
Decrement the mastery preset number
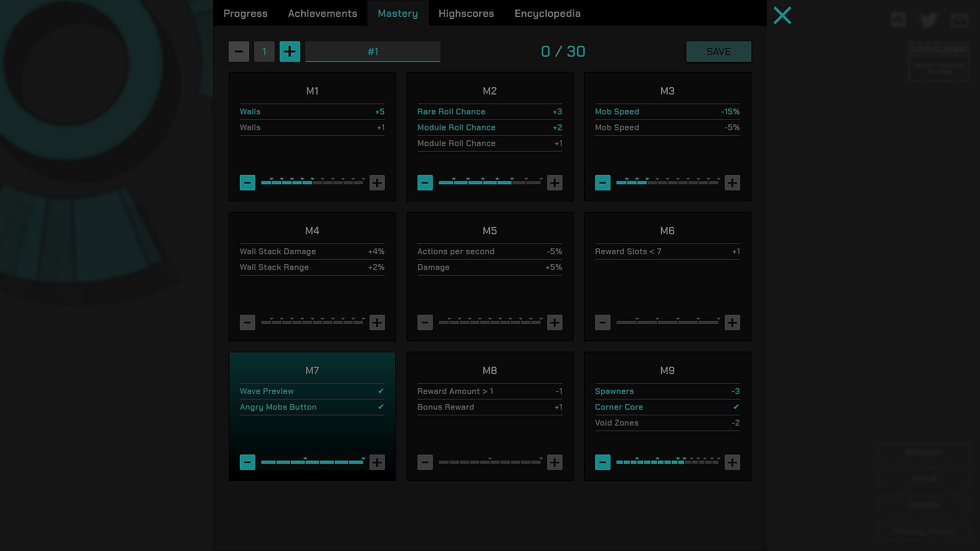pos(238,52)
